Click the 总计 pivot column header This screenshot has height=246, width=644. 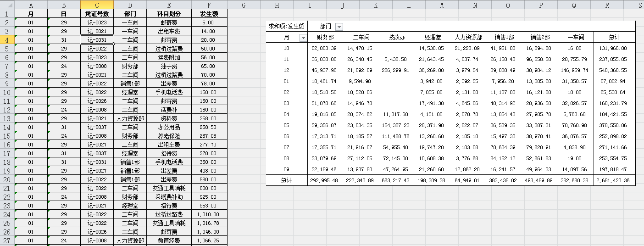click(614, 38)
